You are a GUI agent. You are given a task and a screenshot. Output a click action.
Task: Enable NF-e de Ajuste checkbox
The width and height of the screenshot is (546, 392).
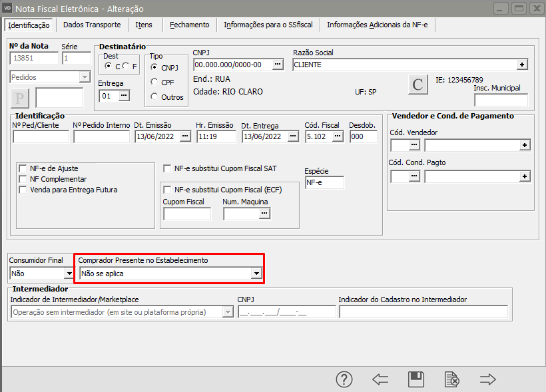point(24,169)
